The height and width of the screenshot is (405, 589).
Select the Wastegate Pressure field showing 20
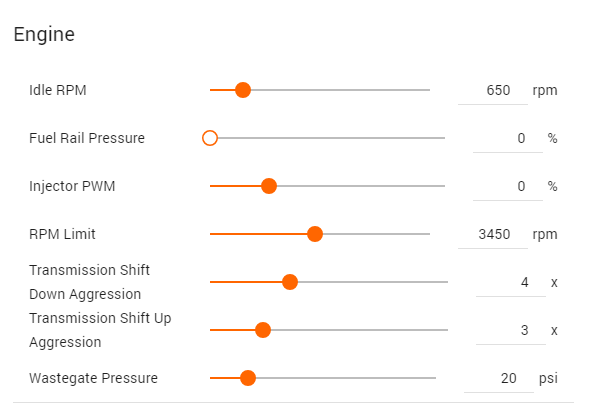[499, 378]
